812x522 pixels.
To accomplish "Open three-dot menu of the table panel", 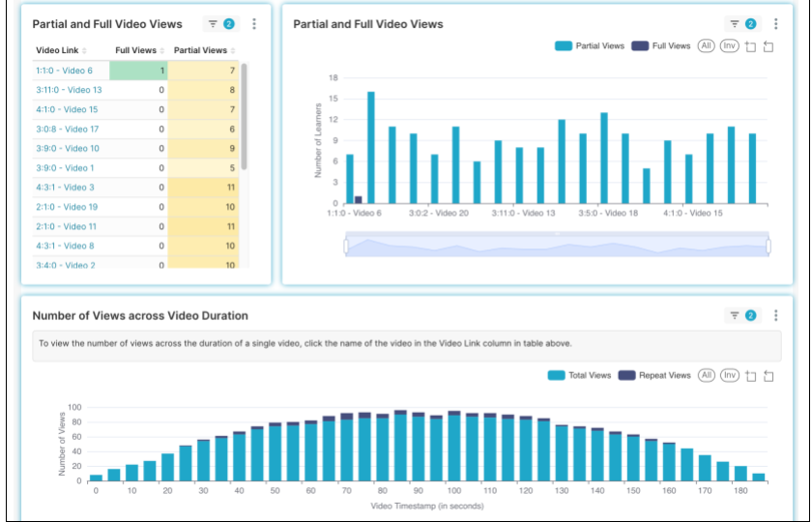I will pos(254,24).
